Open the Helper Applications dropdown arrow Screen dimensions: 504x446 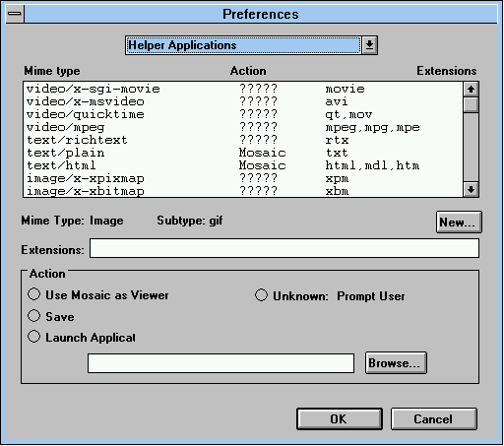pos(370,45)
